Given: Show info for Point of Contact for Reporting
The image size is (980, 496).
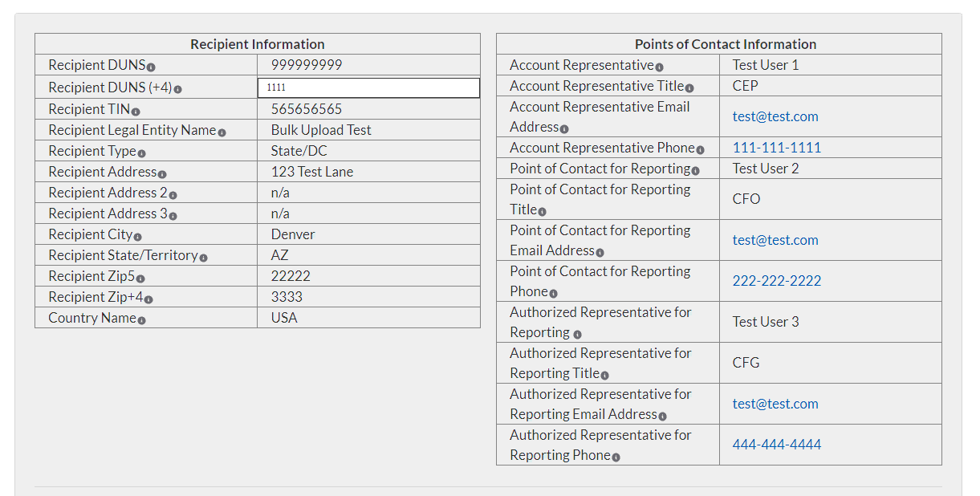Looking at the screenshot, I should [x=695, y=171].
